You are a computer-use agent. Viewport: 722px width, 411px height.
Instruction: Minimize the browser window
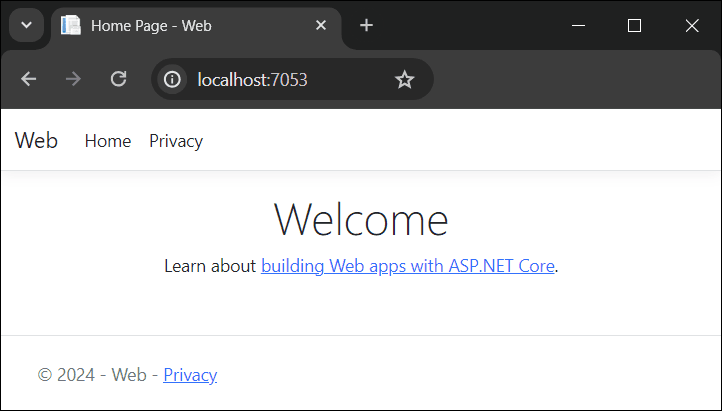[578, 25]
